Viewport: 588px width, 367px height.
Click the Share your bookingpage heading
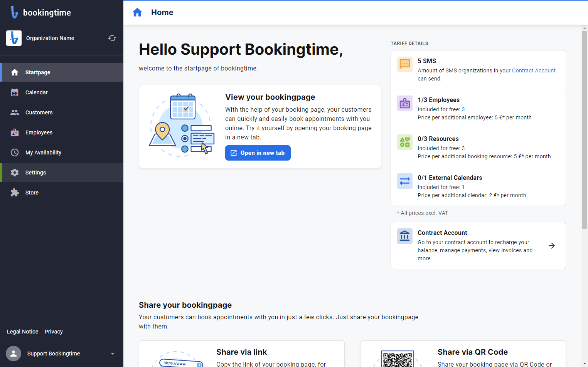[x=185, y=305]
